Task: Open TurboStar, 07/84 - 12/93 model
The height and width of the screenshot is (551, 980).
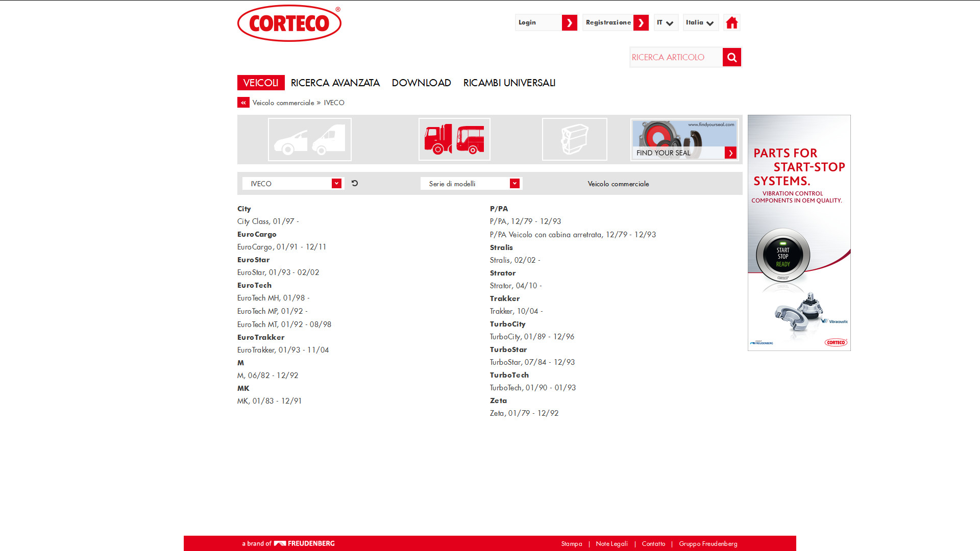Action: point(532,362)
